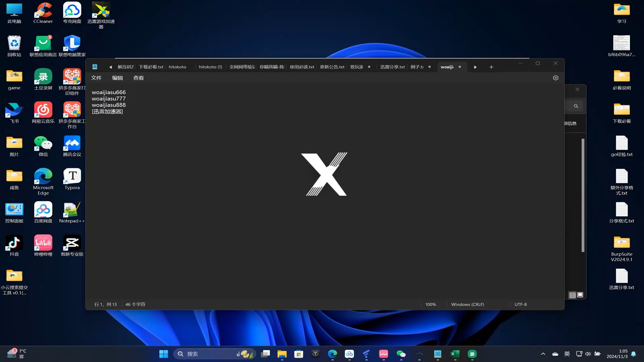Open Notepad settings gear icon
This screenshot has height=362, width=644.
[555, 78]
